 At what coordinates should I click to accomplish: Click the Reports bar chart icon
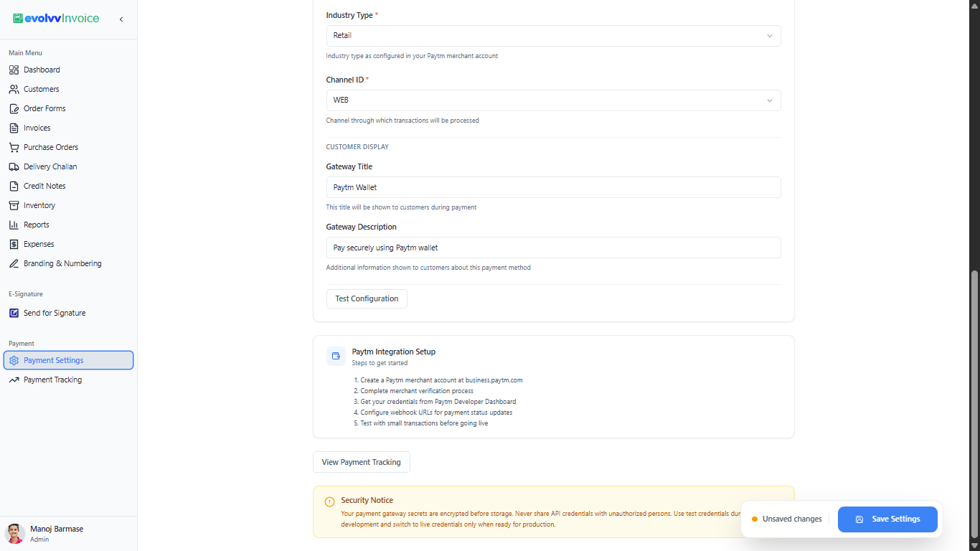click(x=14, y=225)
